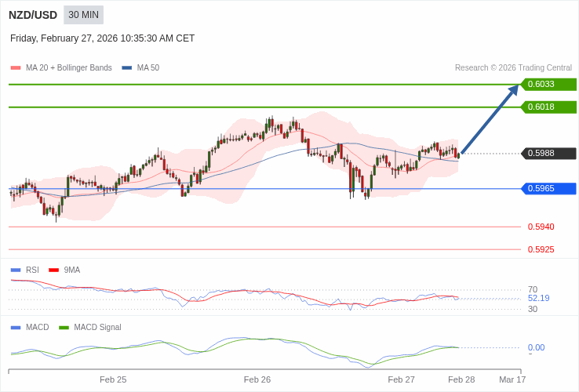
Task: Click the blue upward forecast arrow head
Action: (x=514, y=89)
